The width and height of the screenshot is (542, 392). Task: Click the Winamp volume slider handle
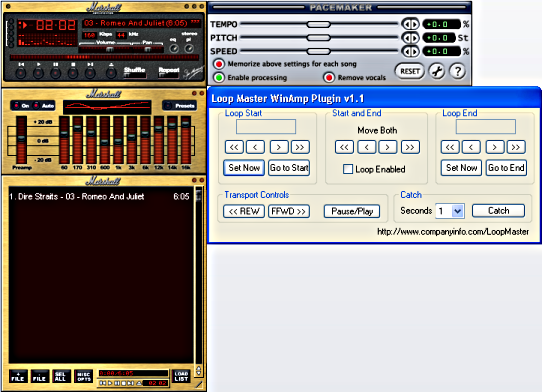[110, 49]
